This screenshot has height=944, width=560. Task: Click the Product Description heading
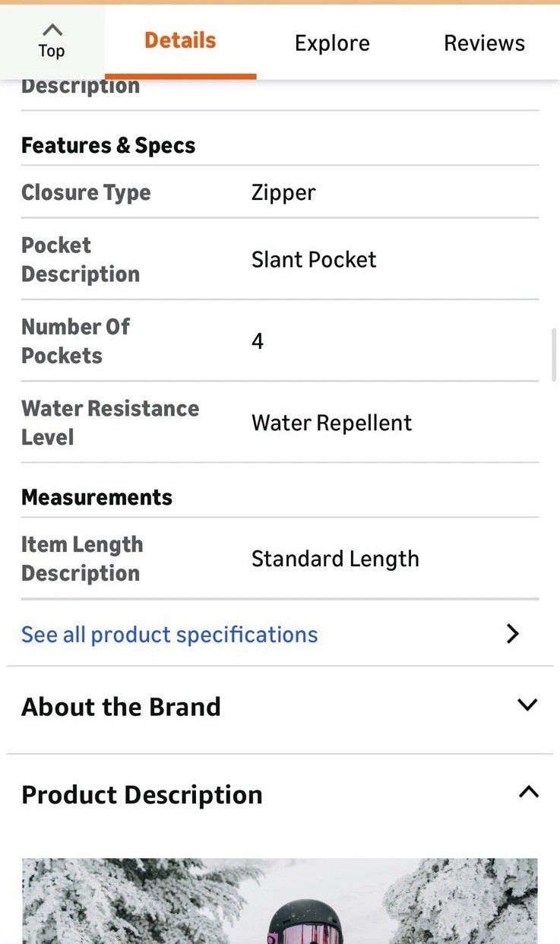[x=142, y=795]
